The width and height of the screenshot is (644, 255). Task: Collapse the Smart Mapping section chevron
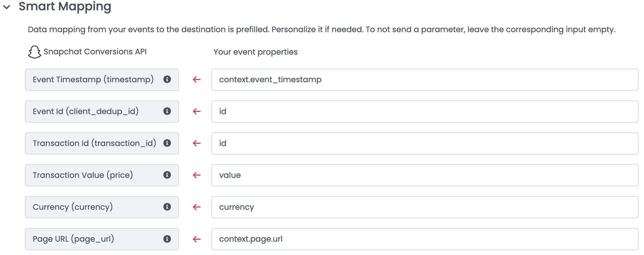pos(7,7)
